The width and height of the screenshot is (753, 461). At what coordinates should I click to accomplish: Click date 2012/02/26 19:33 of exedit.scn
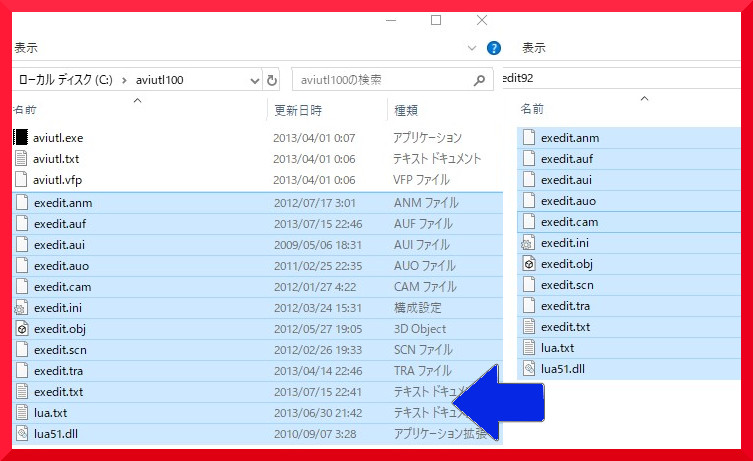tap(317, 350)
